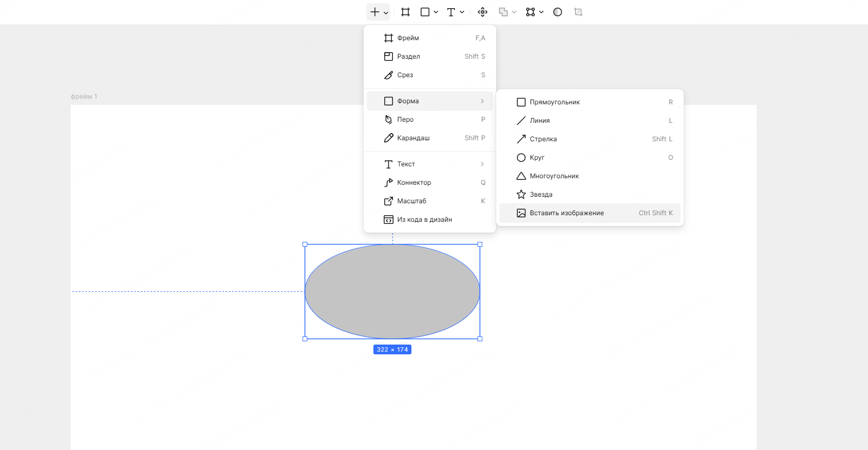Click the create component icon in the toolbar

pos(483,12)
